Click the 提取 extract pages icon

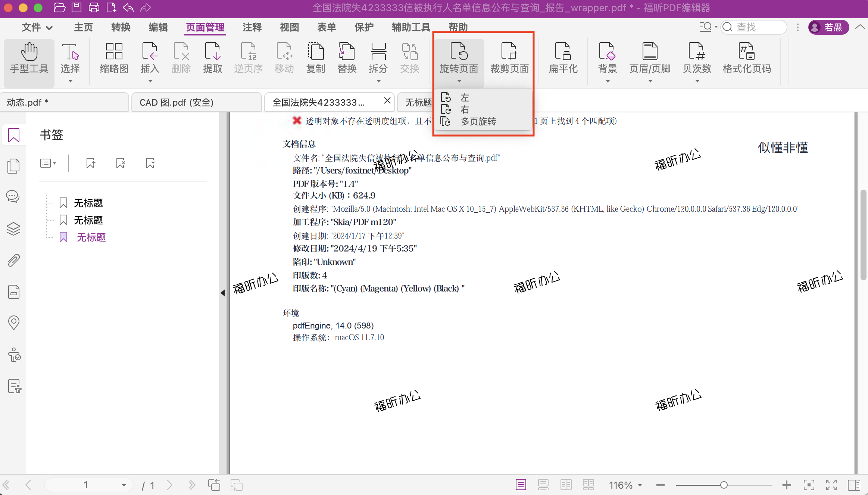212,60
